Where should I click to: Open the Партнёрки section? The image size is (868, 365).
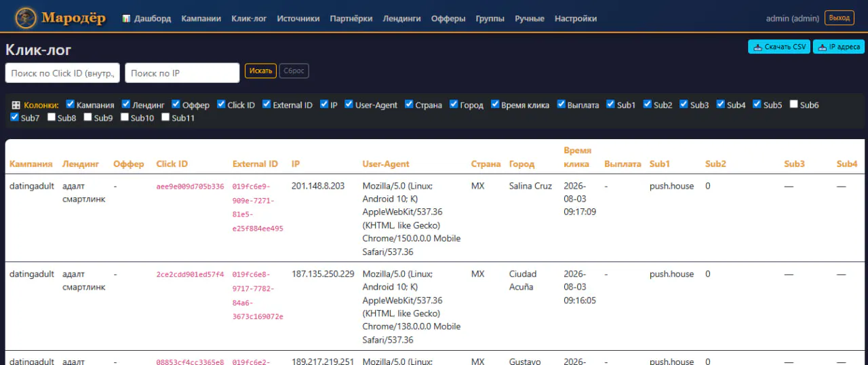(351, 18)
